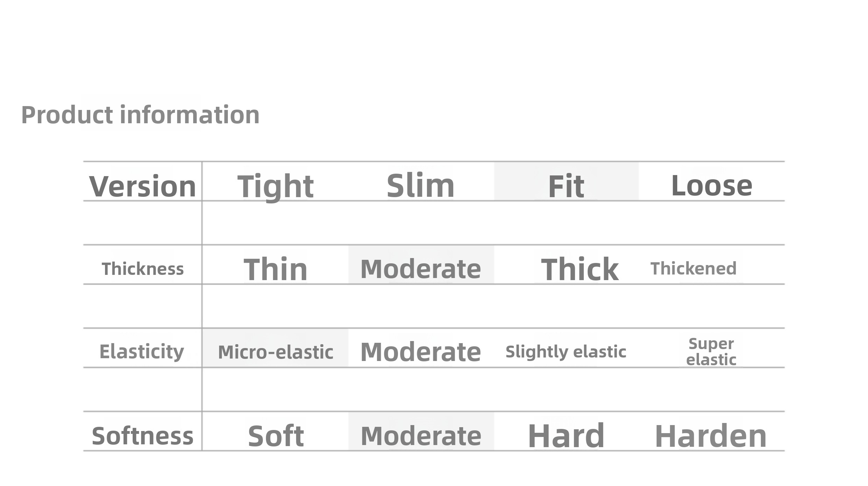
Task: Choose the highlighted Fit option
Action: (566, 186)
